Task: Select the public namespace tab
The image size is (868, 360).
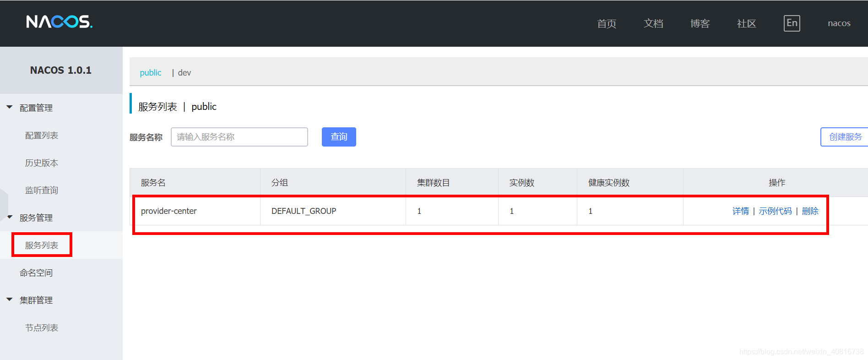Action: 151,73
